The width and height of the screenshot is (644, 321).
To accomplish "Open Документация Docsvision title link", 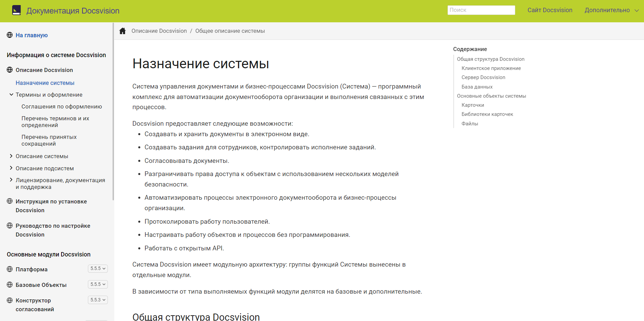I will click(73, 11).
